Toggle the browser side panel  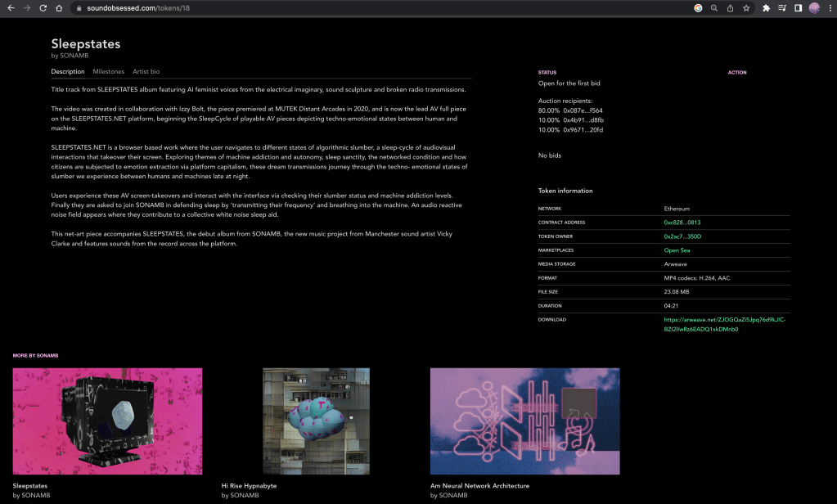pyautogui.click(x=798, y=8)
